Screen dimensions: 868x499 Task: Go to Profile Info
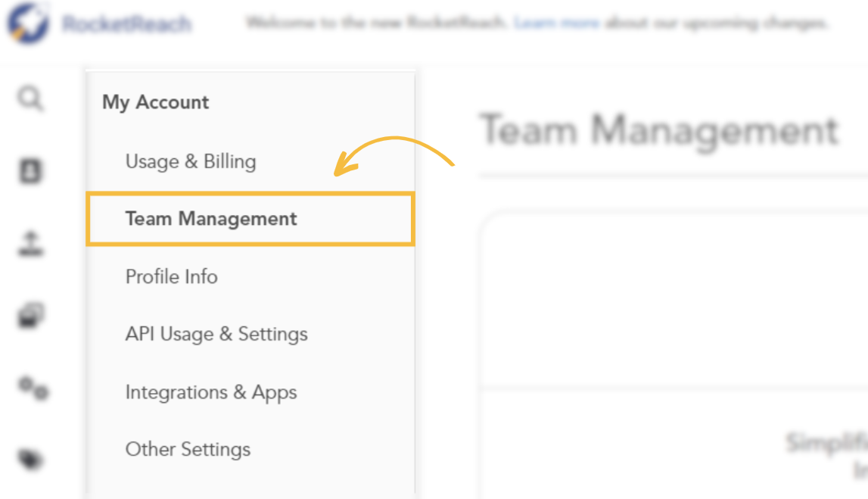click(172, 276)
